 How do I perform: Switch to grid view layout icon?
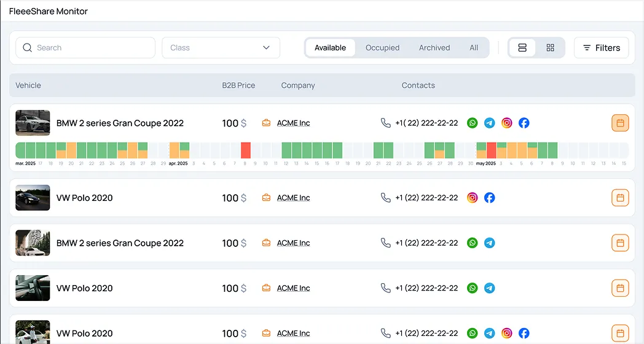pyautogui.click(x=551, y=48)
